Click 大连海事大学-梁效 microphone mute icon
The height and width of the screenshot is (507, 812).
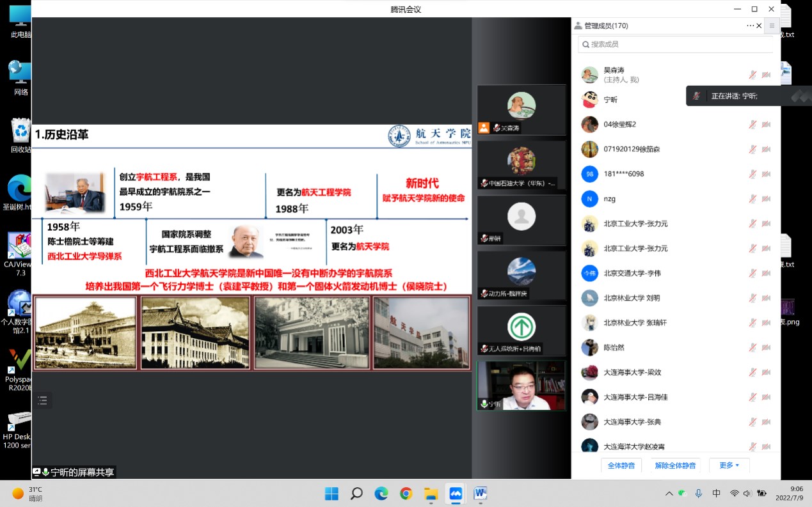[752, 373]
